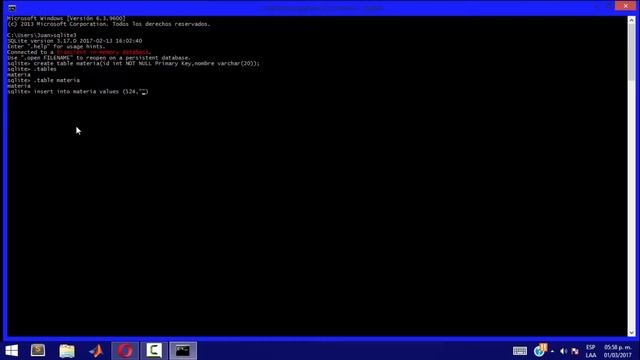Switch to Opera browser in the taskbar
This screenshot has width=640, height=360.
tap(125, 351)
